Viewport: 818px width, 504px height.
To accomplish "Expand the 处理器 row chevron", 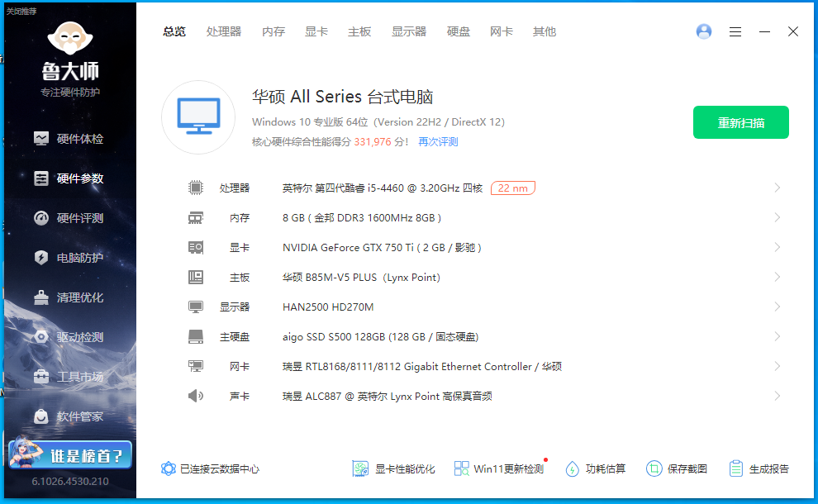I will 777,188.
